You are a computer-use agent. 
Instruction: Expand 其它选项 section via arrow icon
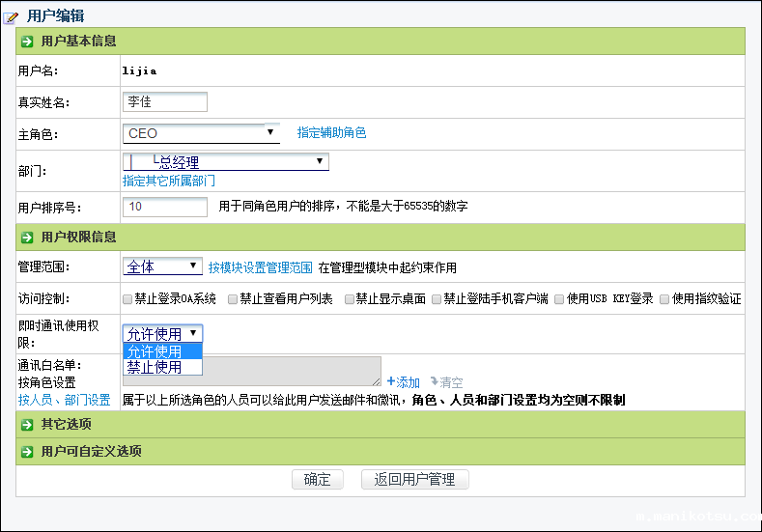(27, 425)
